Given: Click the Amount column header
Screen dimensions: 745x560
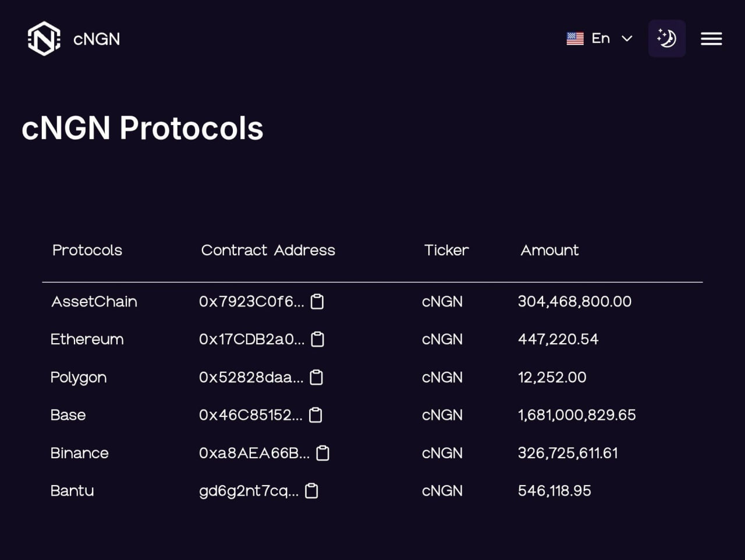Looking at the screenshot, I should 549,250.
